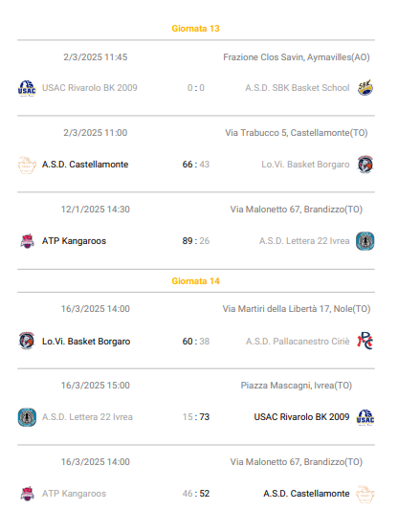Click A.S.D. Castellamonte logo in Giornata 14
Image resolution: width=398 pixels, height=532 pixels.
(365, 494)
